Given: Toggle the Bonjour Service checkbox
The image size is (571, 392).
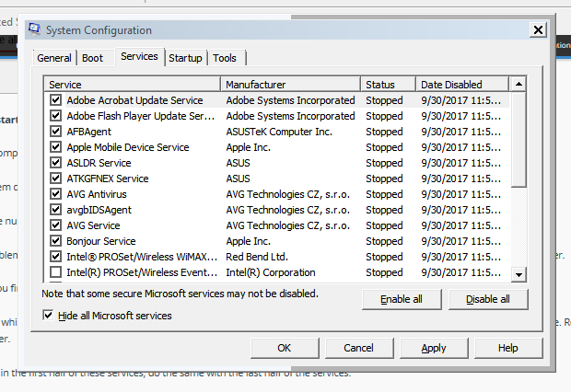Looking at the screenshot, I should (55, 241).
